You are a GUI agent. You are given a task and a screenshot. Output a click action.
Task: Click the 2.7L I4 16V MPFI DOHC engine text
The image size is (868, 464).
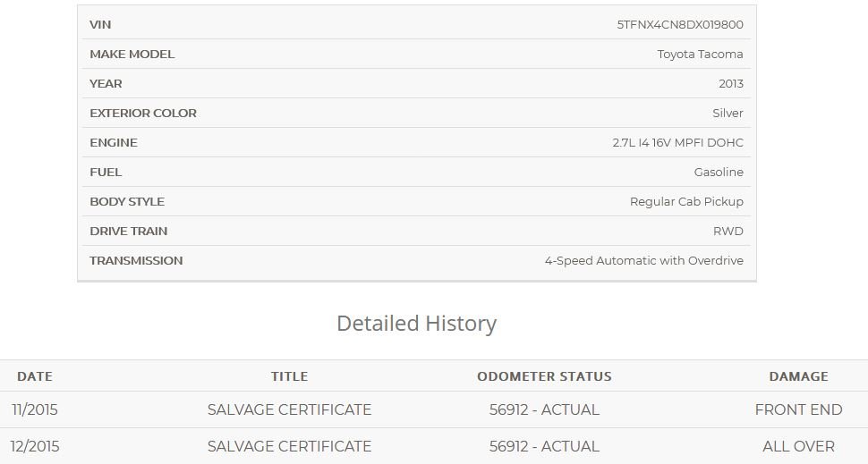pos(677,143)
